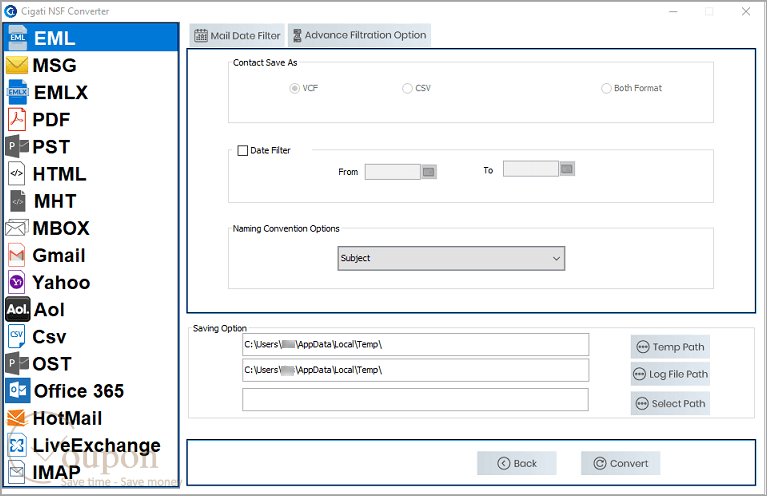Close the Cigati NSF Converter window
This screenshot has width=767, height=496.
[x=745, y=11]
